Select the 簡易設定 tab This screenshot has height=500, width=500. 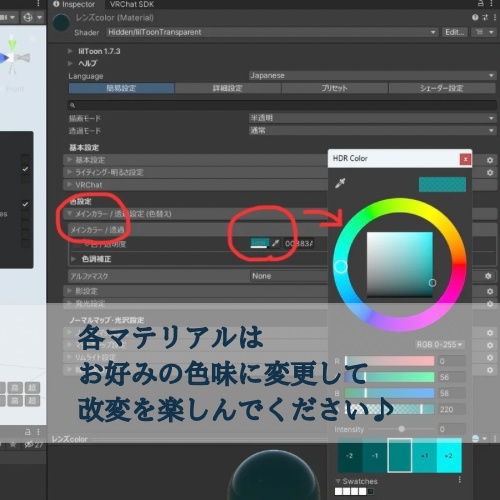point(121,88)
